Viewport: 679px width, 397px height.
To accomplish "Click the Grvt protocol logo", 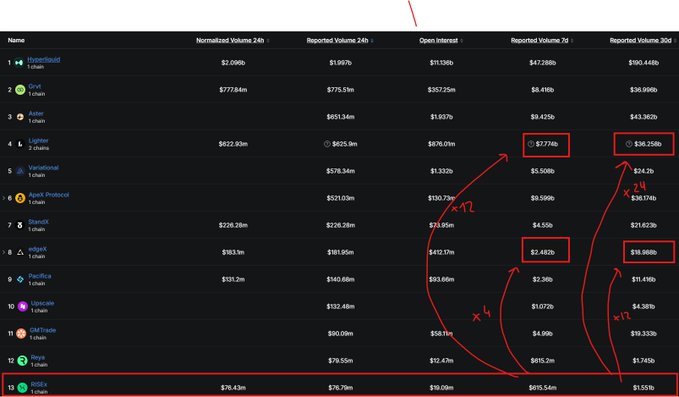I will [20, 90].
